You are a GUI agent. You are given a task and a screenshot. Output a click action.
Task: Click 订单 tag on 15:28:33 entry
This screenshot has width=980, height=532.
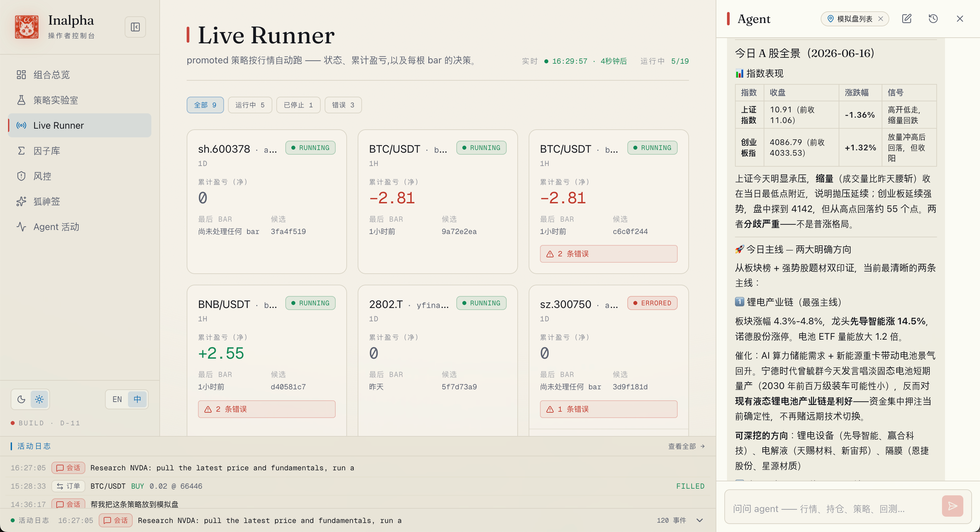[68, 486]
